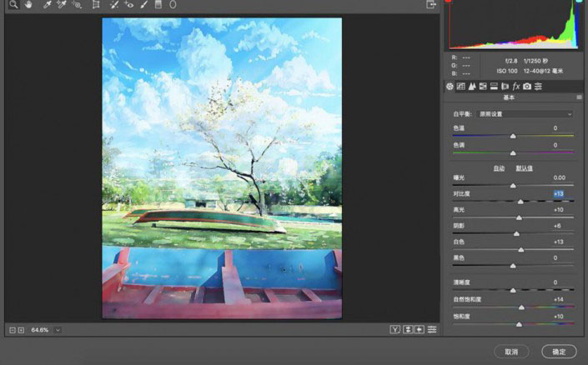Select the Hand tool

point(30,4)
